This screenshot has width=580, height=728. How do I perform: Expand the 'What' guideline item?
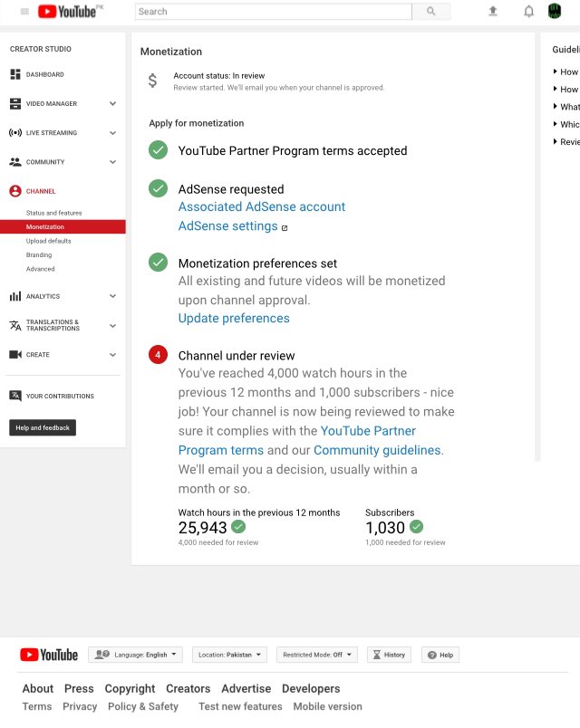click(566, 107)
